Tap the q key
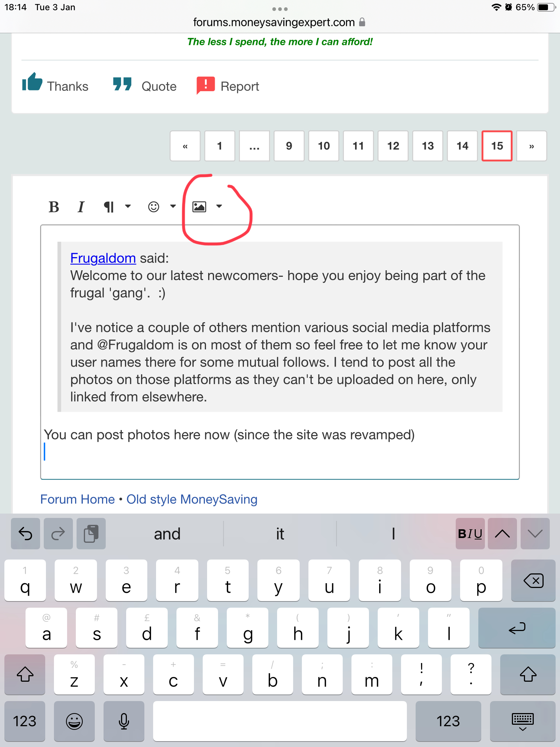This screenshot has height=747, width=560. 25,580
